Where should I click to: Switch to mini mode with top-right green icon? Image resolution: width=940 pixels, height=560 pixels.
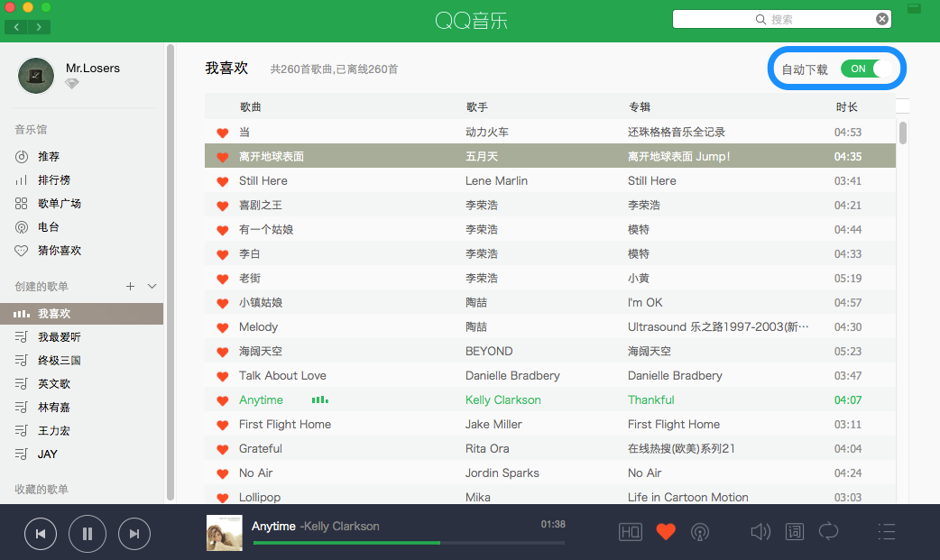click(914, 8)
